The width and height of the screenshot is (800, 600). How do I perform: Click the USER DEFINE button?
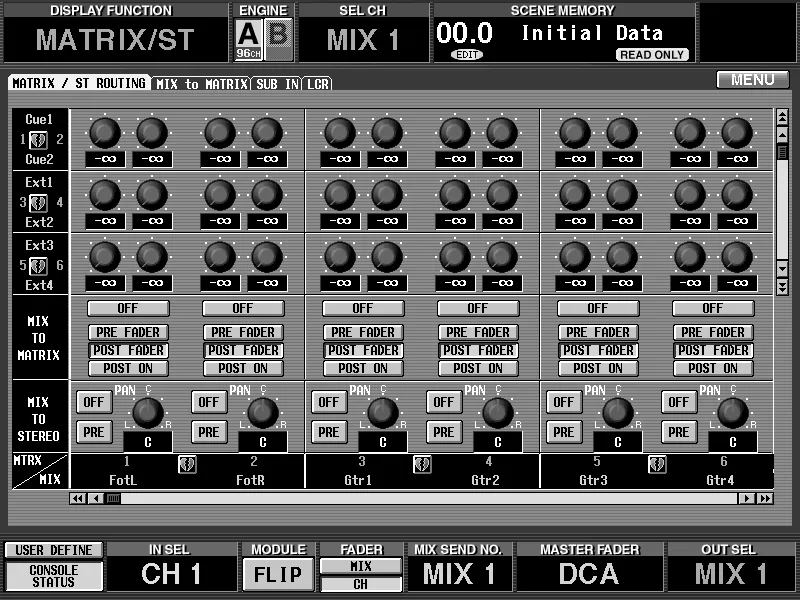(x=54, y=550)
